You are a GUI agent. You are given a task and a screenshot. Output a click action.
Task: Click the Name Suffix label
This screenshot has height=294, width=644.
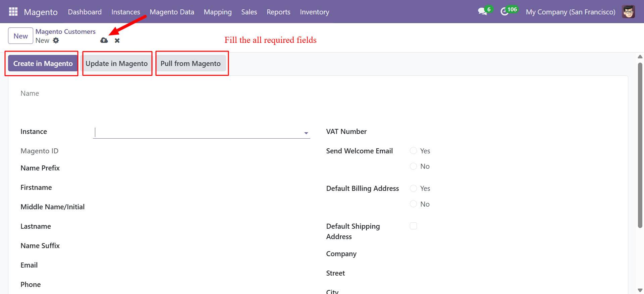click(x=40, y=246)
